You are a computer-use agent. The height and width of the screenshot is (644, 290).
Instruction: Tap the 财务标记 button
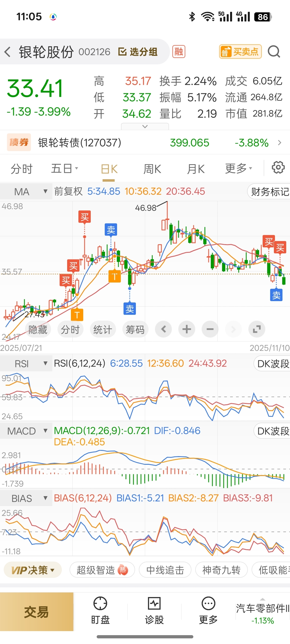(x=269, y=192)
